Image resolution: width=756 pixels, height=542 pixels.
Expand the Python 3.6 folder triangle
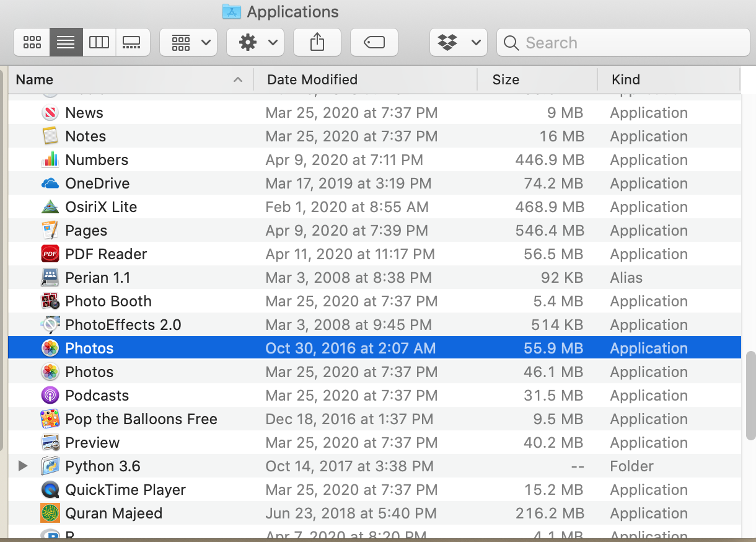click(x=23, y=466)
